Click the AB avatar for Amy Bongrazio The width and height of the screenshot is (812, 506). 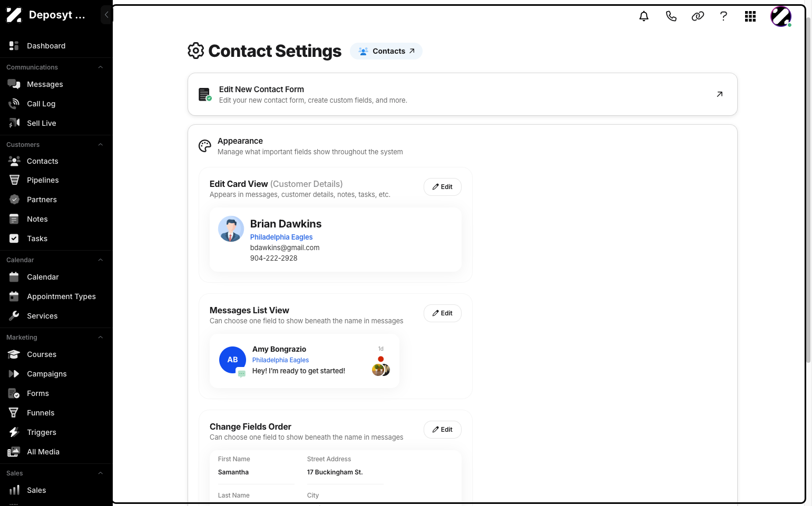point(232,360)
